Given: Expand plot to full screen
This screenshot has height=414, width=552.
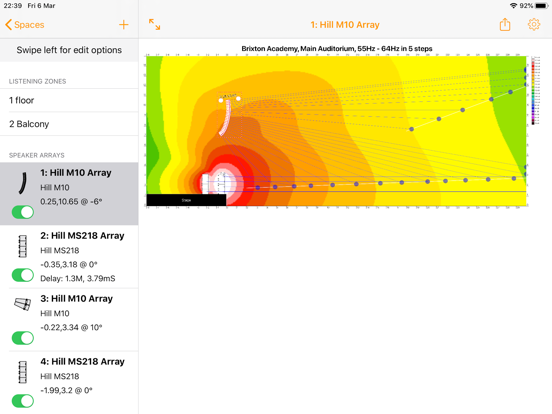Looking at the screenshot, I should pyautogui.click(x=155, y=25).
